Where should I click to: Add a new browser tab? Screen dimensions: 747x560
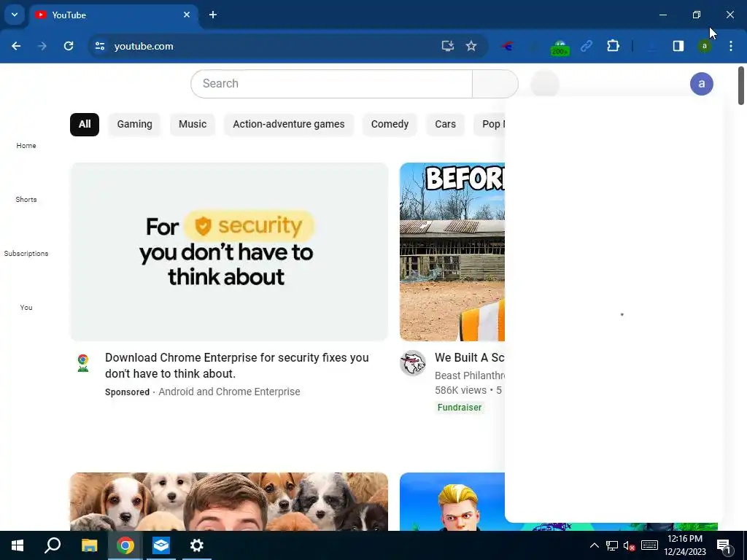[x=213, y=15]
